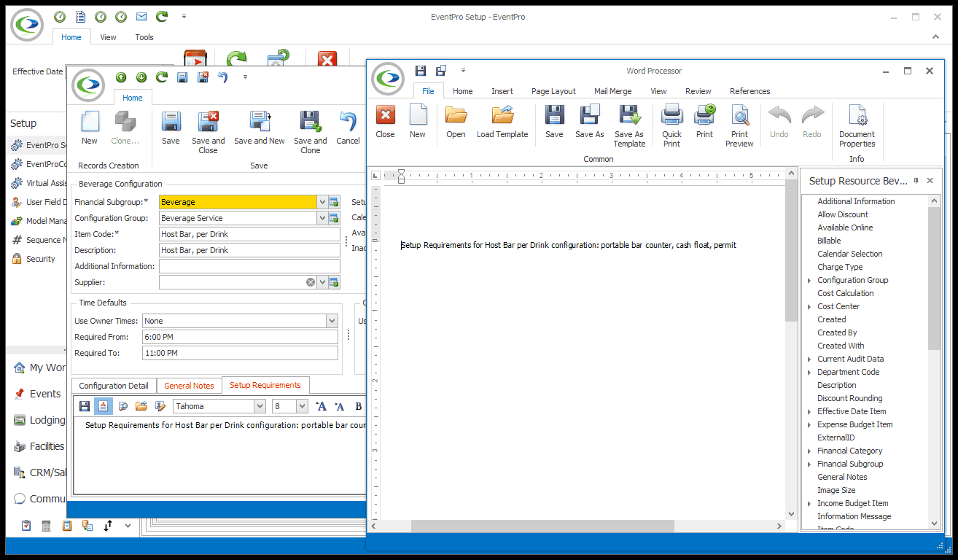Image resolution: width=958 pixels, height=560 pixels.
Task: Click green up-arrow icon in Beverage Configuration quick toolbar
Action: pyautogui.click(x=121, y=77)
